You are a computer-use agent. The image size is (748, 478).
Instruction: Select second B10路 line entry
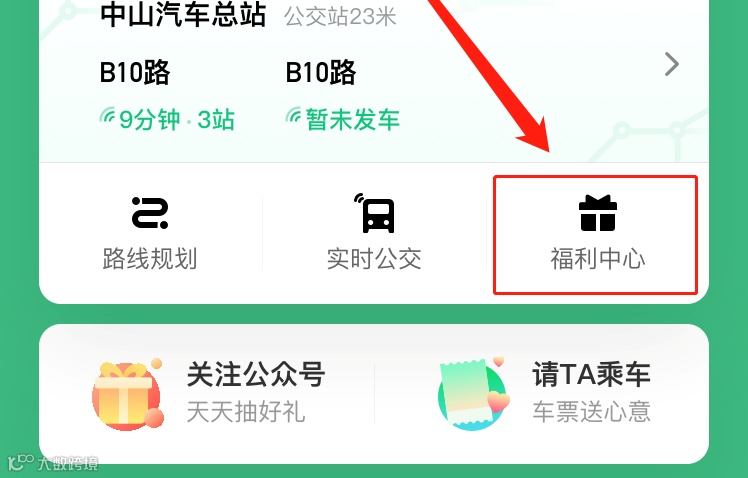pyautogui.click(x=321, y=73)
